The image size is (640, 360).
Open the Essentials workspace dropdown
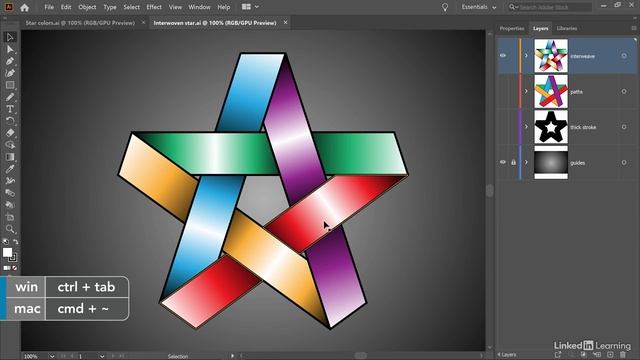coord(479,7)
